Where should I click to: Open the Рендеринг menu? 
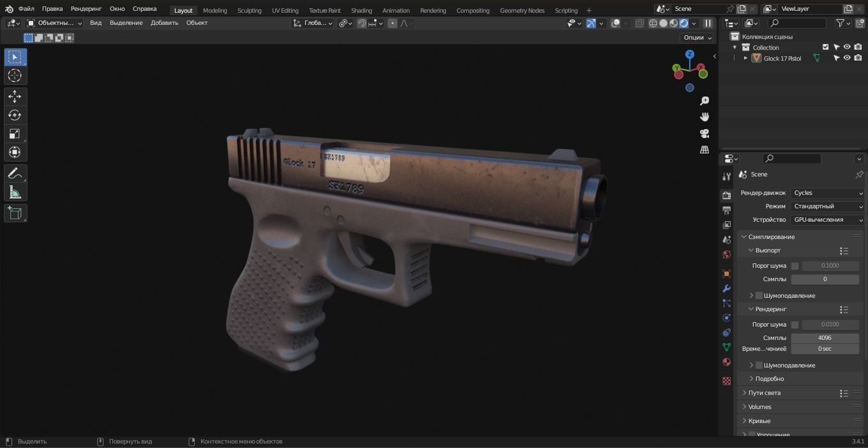pyautogui.click(x=86, y=9)
